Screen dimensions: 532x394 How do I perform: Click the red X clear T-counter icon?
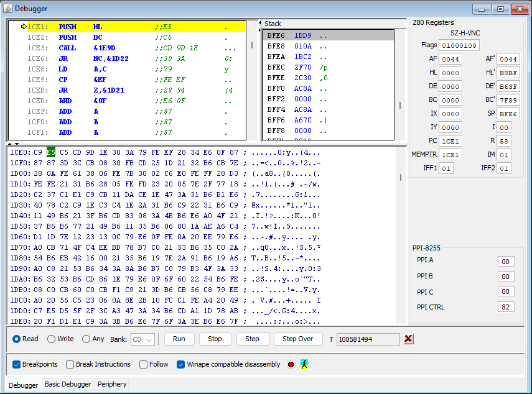(408, 339)
